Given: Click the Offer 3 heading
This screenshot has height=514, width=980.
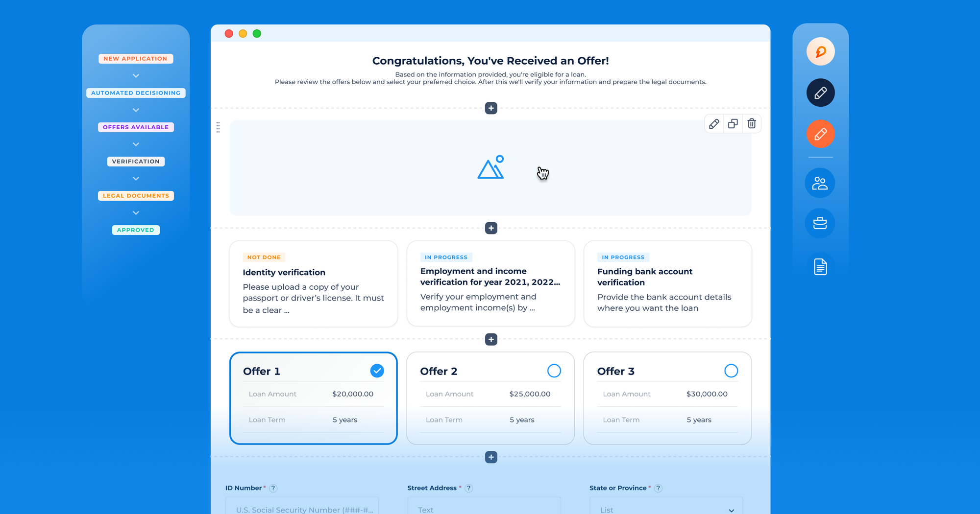Looking at the screenshot, I should click(x=615, y=372).
